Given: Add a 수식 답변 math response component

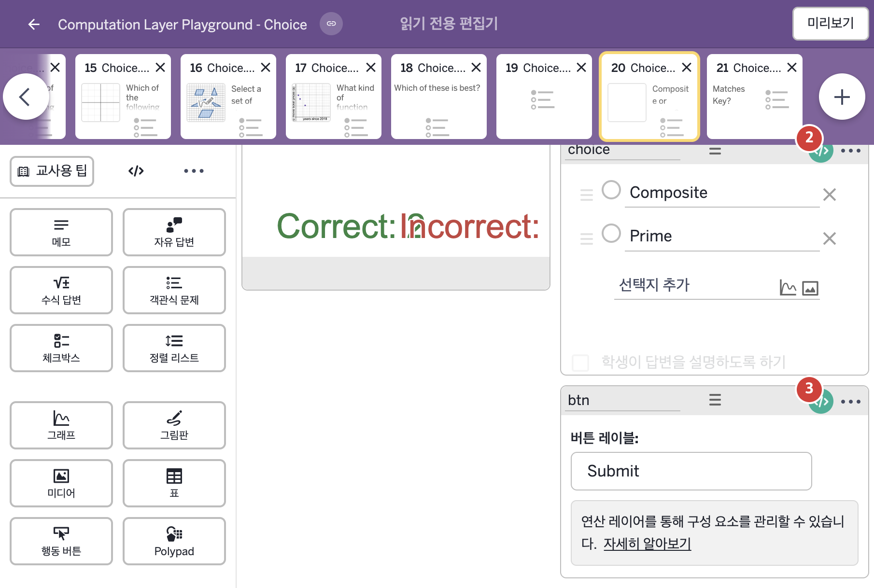Looking at the screenshot, I should tap(61, 290).
